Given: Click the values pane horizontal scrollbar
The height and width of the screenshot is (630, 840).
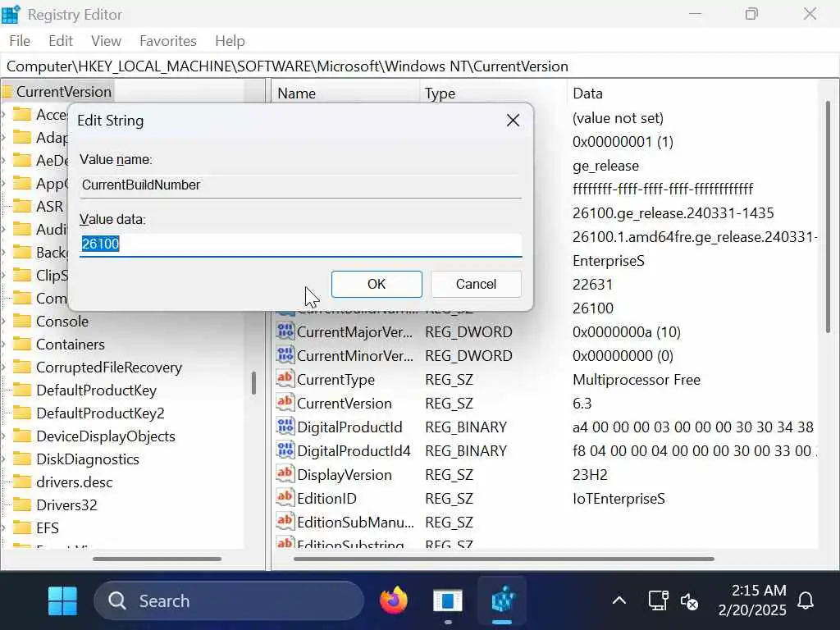Looking at the screenshot, I should pyautogui.click(x=504, y=559).
